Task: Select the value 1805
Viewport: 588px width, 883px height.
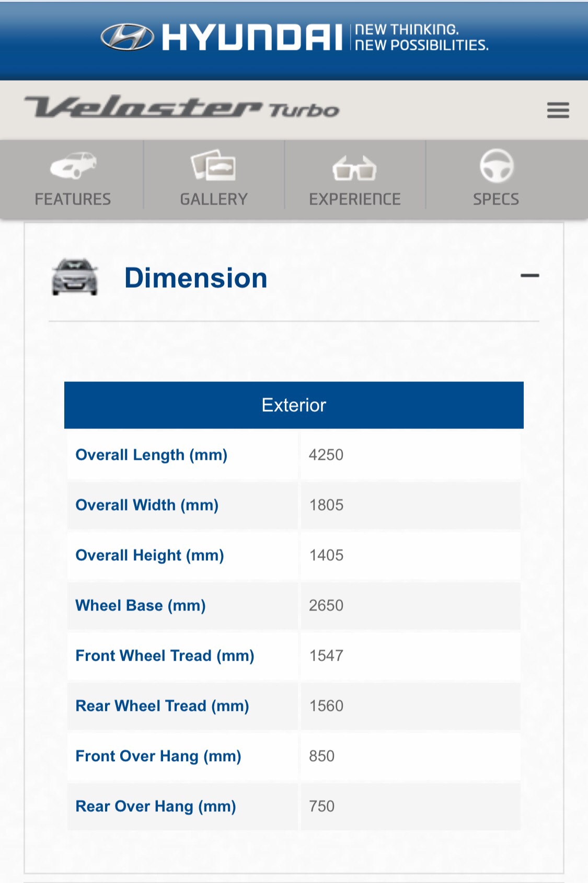Action: [x=326, y=505]
